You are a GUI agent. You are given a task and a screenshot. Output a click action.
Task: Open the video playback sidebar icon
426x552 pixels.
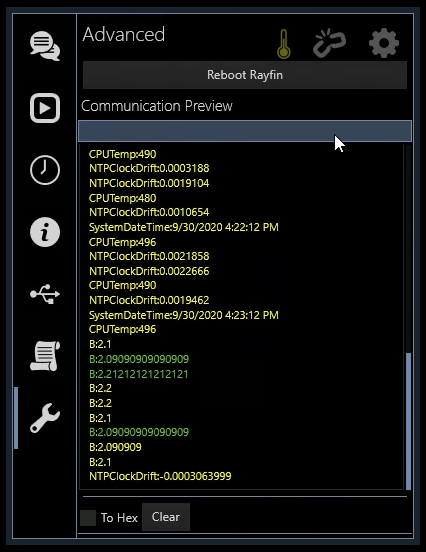point(45,108)
